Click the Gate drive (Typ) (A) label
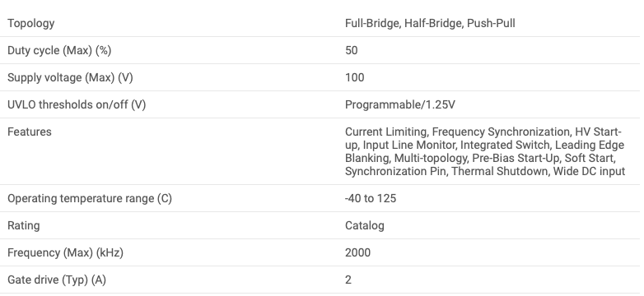This screenshot has height=296, width=644. pyautogui.click(x=57, y=280)
